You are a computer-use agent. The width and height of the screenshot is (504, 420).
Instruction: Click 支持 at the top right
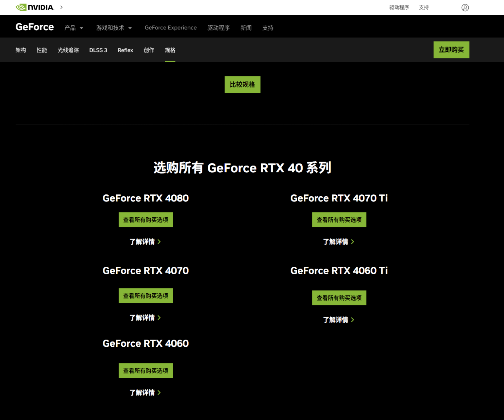[424, 7]
